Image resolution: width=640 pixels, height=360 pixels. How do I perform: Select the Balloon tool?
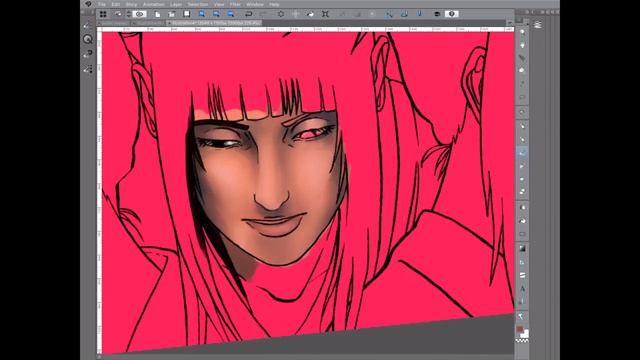coord(522,302)
